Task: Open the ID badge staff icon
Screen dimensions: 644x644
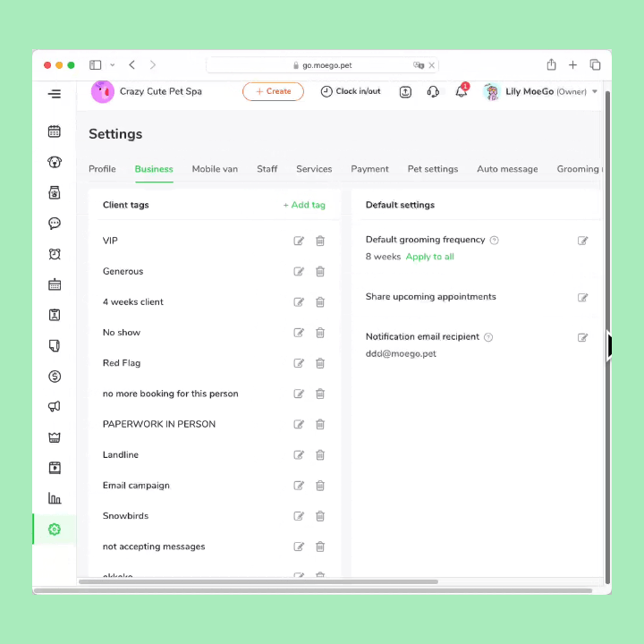Action: [55, 315]
